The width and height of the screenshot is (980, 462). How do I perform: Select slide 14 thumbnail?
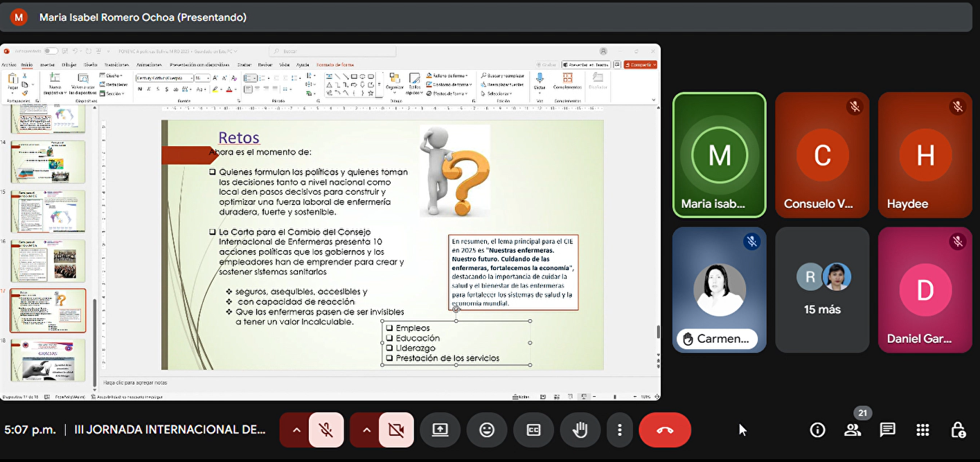tap(48, 162)
